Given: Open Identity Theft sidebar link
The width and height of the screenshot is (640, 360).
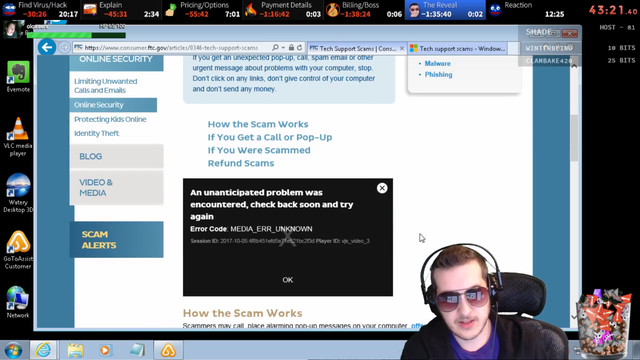Looking at the screenshot, I should [96, 133].
